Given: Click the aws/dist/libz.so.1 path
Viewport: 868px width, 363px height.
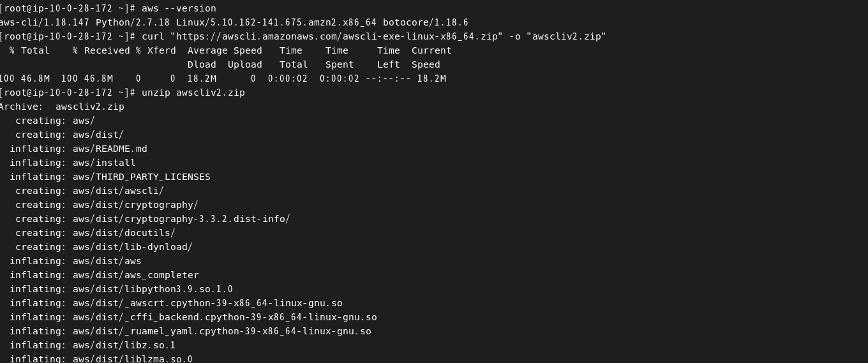Looking at the screenshot, I should click(x=124, y=345).
